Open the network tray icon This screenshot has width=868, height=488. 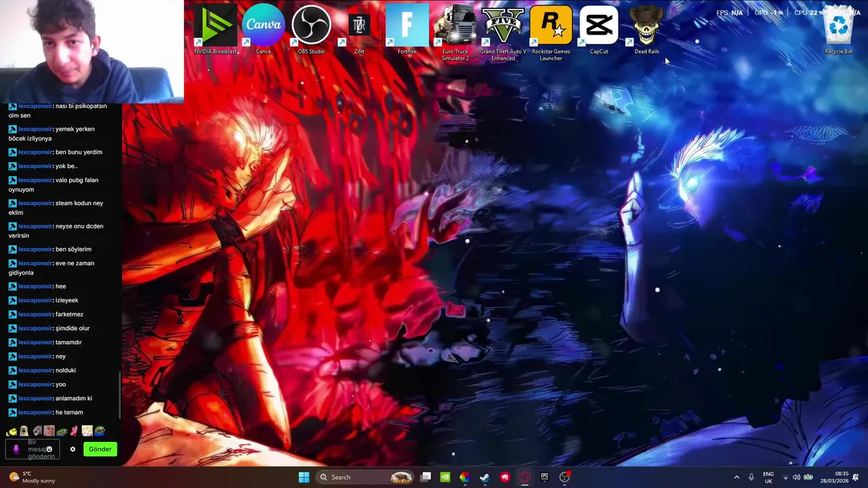pos(785,477)
